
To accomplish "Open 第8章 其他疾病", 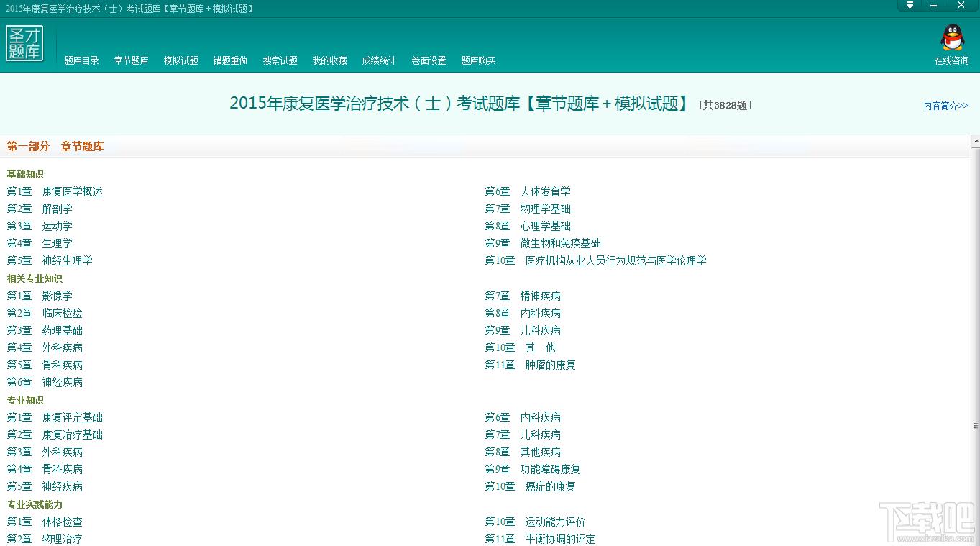I will 523,452.
